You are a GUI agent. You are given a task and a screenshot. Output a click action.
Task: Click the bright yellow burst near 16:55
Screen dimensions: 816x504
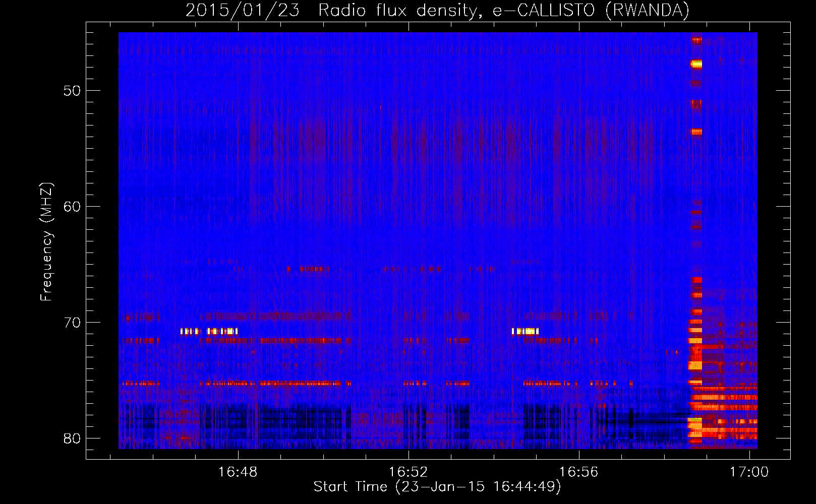point(526,332)
